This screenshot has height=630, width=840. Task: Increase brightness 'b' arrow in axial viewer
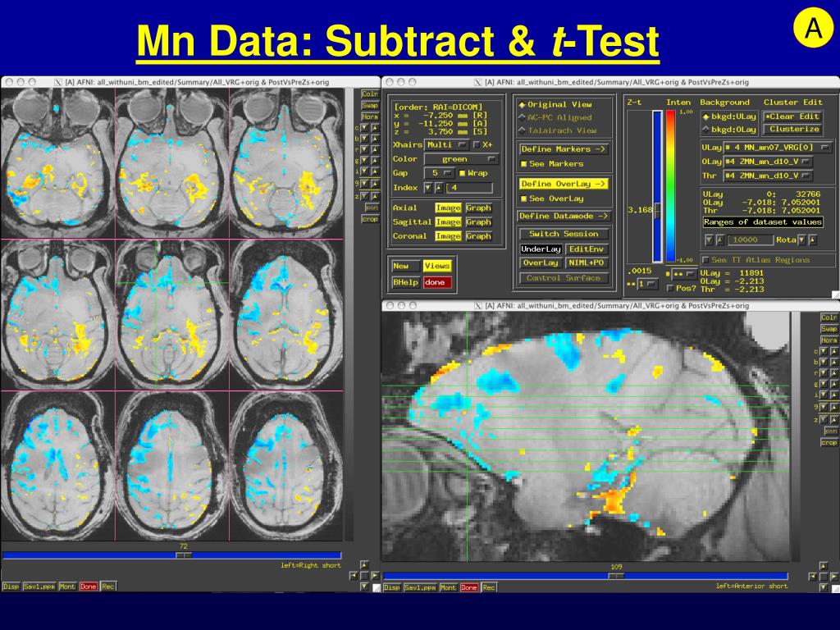[x=374, y=139]
